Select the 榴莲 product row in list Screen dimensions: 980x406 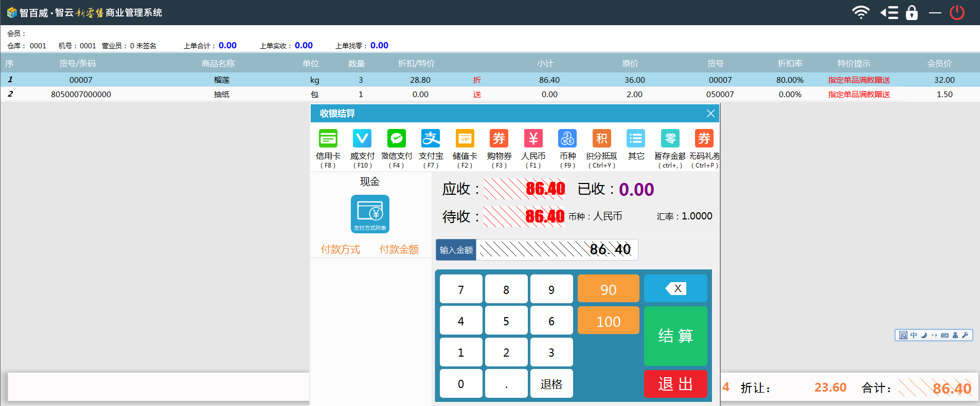[x=222, y=80]
